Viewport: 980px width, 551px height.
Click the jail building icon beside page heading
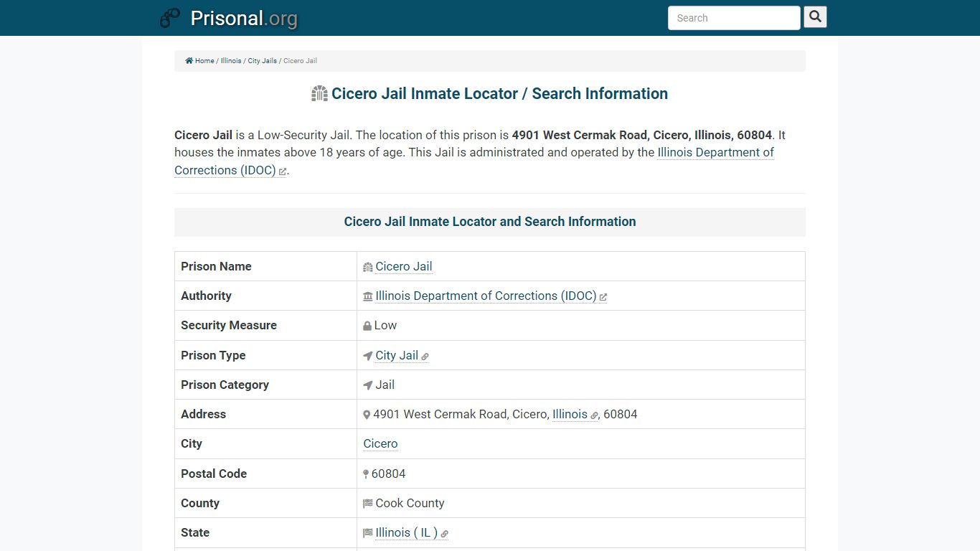click(x=319, y=94)
